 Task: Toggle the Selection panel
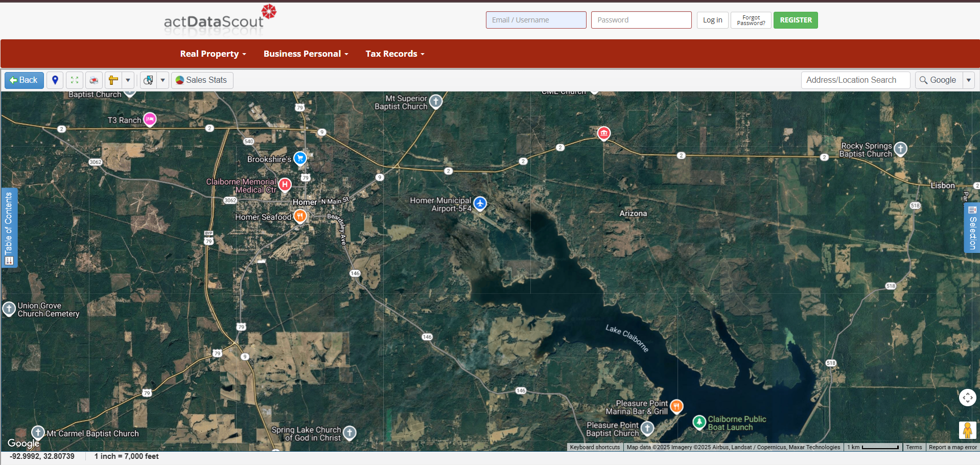point(972,228)
